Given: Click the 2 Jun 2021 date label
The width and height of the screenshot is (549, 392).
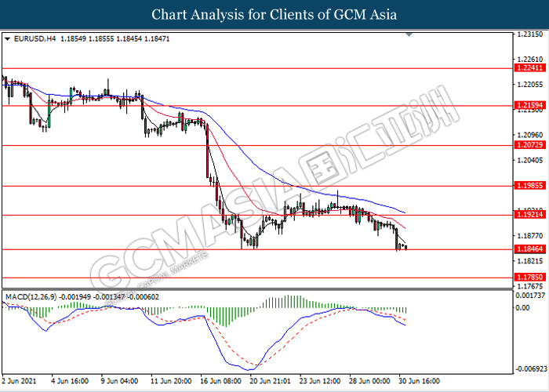Looking at the screenshot, I should point(17,381).
